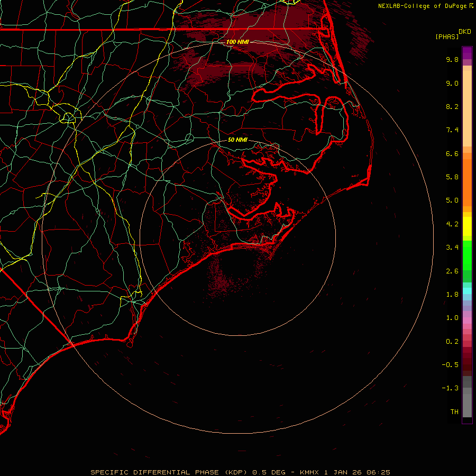Click the yellow segment of the color bar
The height and width of the screenshot is (476, 476).
467,226
